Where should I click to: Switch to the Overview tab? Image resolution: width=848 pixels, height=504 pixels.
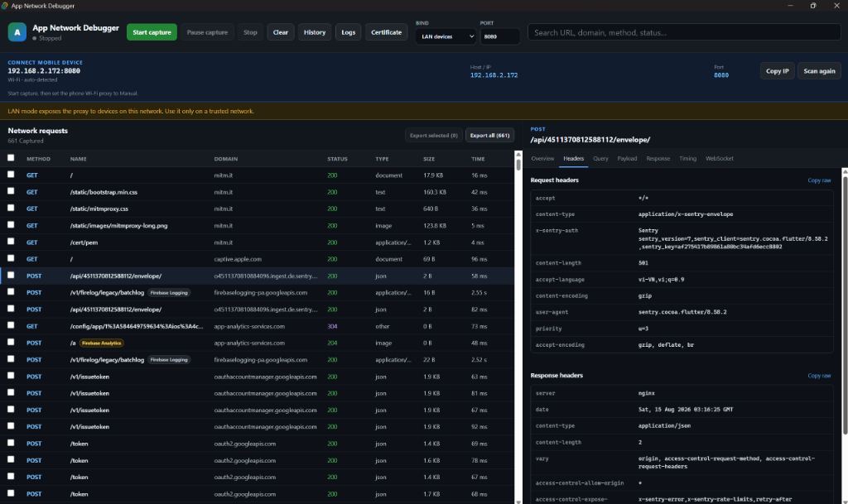542,158
